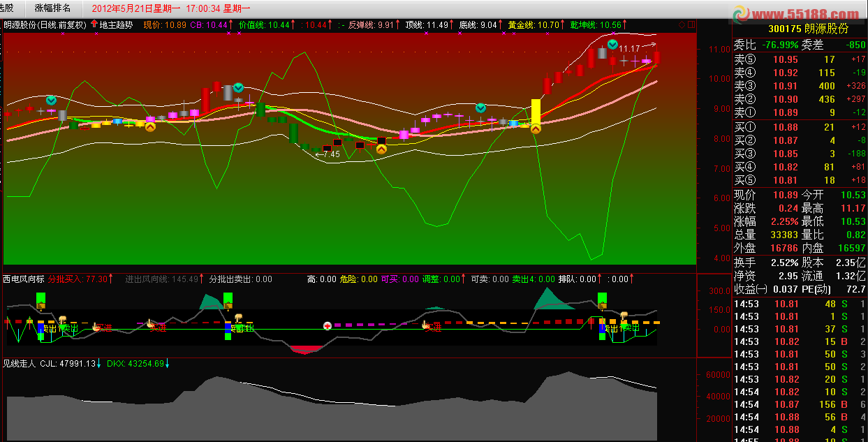The height and width of the screenshot is (442, 868).
Task: Click the 55188.com website link
Action: coord(795,13)
